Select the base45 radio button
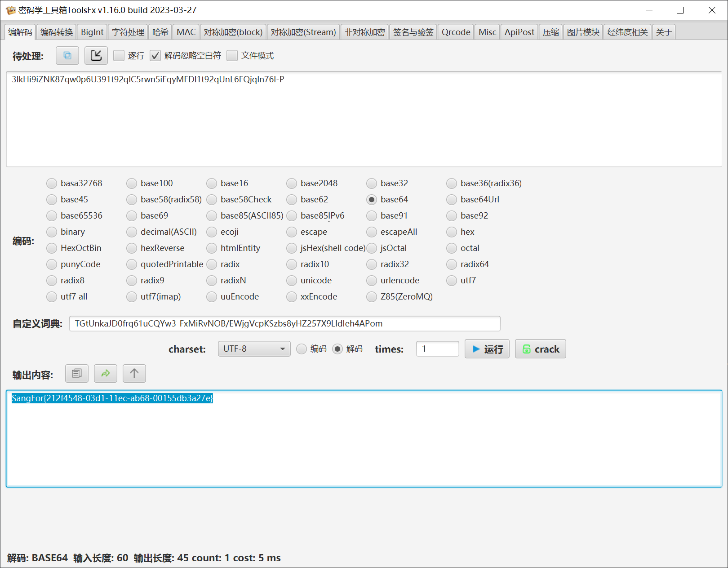This screenshot has width=728, height=568. tap(52, 199)
